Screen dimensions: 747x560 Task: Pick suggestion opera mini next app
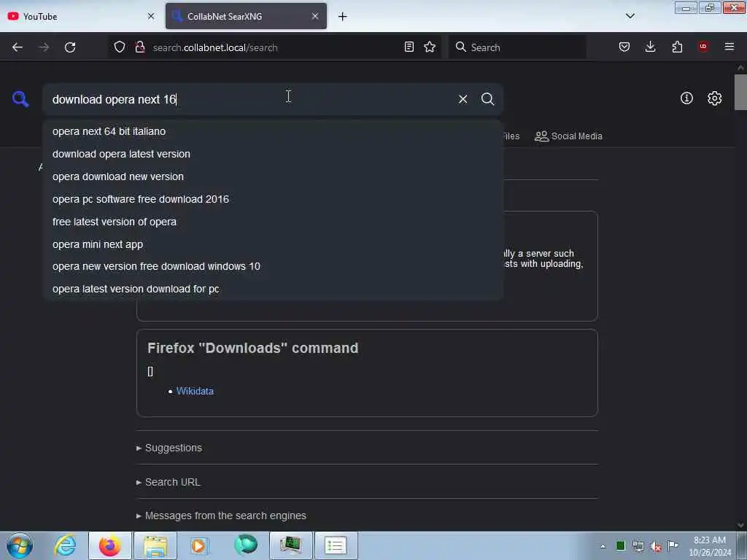tap(273, 244)
